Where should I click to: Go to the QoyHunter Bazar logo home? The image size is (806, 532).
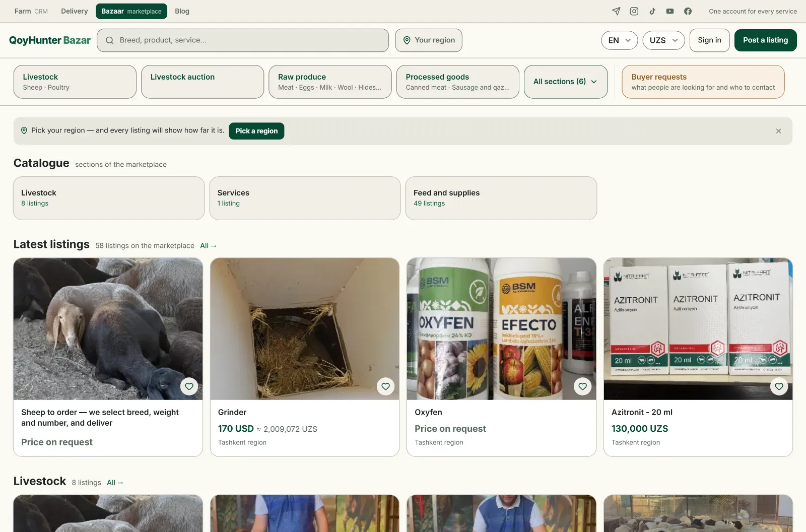tap(50, 40)
